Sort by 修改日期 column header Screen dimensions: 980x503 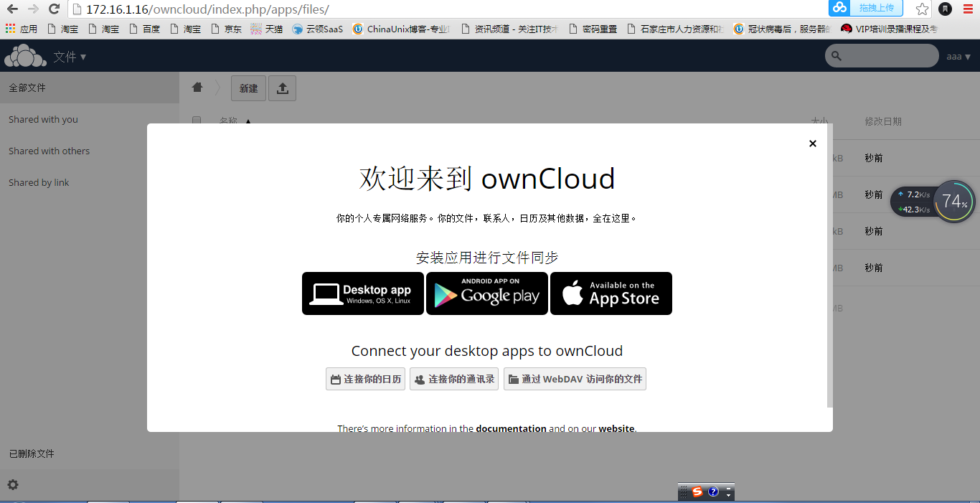pyautogui.click(x=883, y=121)
